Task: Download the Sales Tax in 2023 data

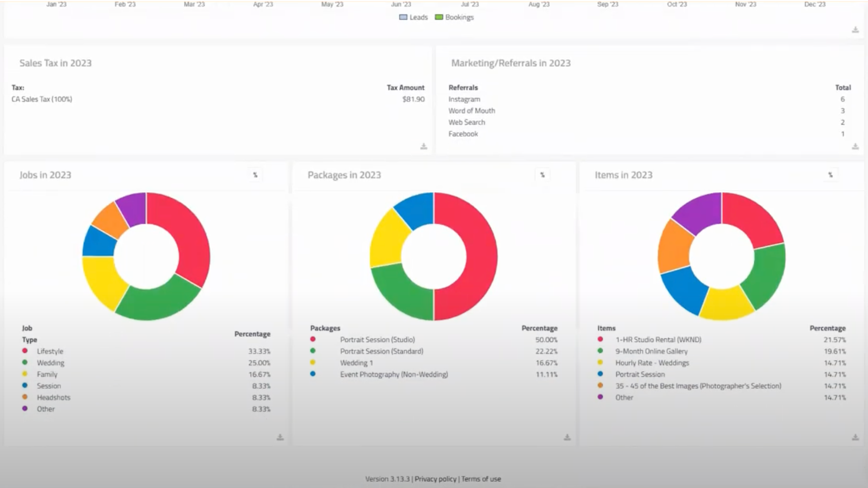Action: click(x=423, y=147)
